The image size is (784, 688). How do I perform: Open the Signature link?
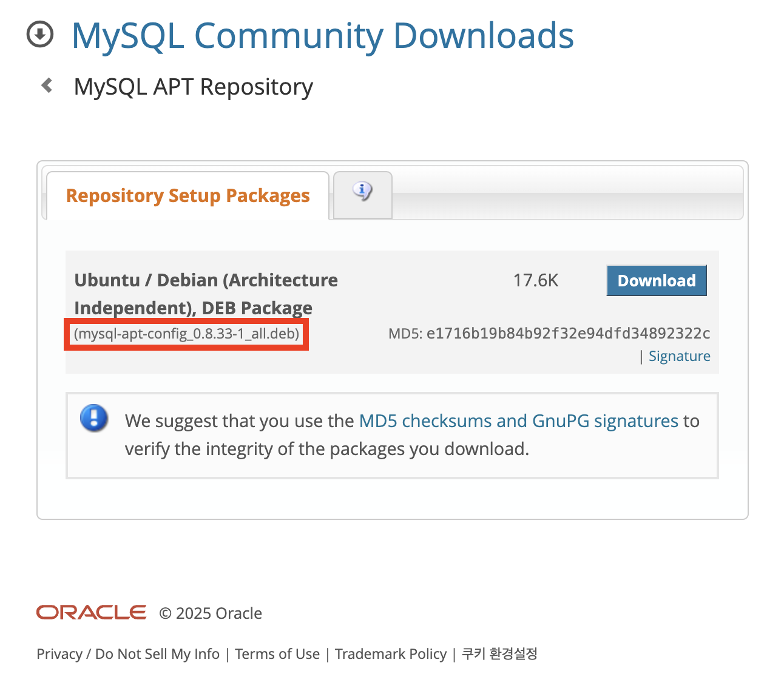pos(680,356)
